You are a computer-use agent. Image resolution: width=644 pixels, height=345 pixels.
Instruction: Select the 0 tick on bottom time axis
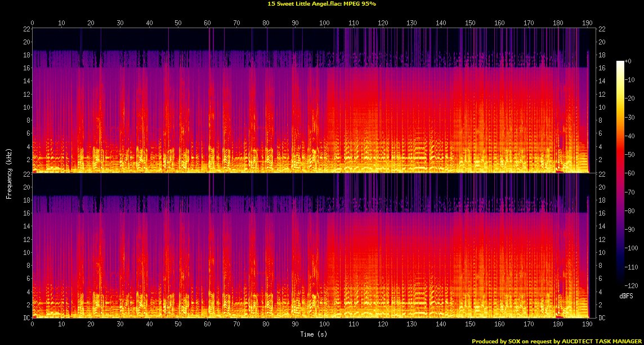33,324
